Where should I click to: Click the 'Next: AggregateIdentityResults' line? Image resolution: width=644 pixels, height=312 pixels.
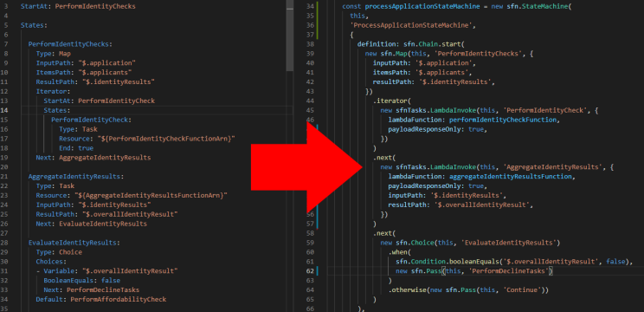[93, 158]
